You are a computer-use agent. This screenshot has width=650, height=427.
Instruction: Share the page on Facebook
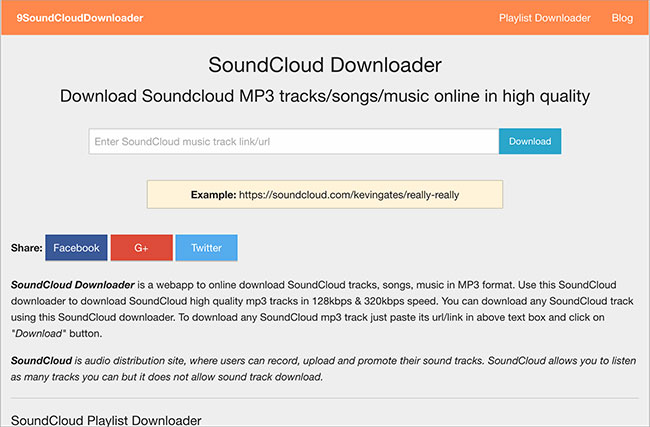[76, 247]
